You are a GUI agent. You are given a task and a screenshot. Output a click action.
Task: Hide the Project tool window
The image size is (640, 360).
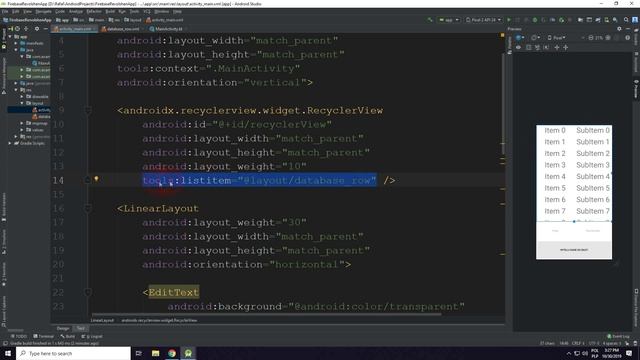pyautogui.click(x=45, y=29)
